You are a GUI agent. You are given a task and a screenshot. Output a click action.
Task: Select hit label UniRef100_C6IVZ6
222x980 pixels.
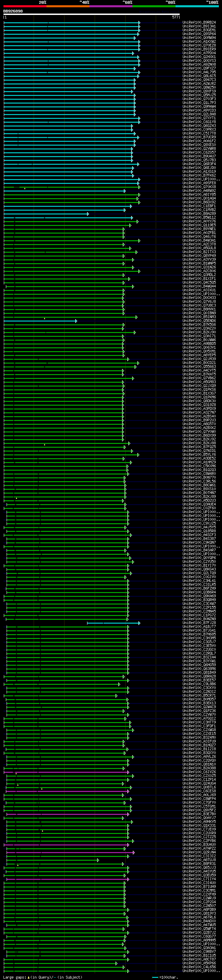[199, 772]
